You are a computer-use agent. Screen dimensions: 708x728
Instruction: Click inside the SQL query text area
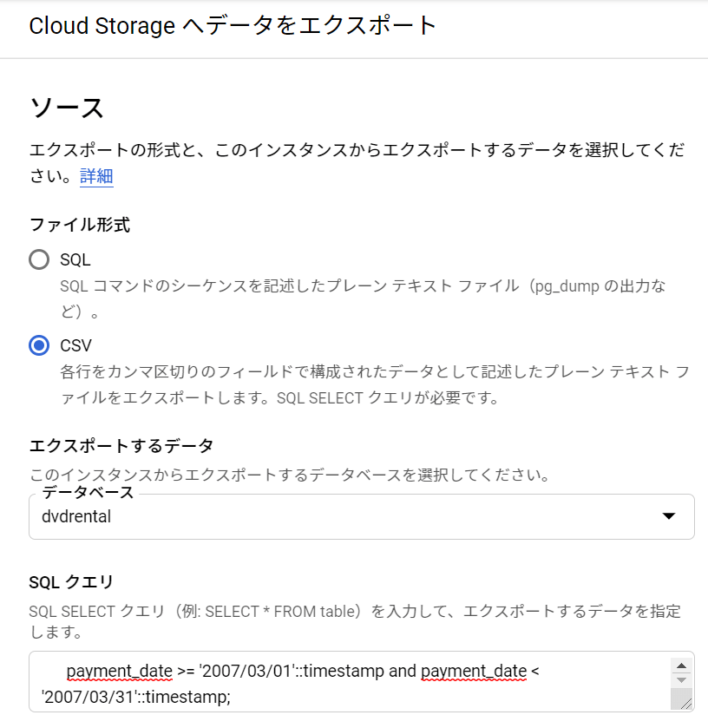[350, 681]
